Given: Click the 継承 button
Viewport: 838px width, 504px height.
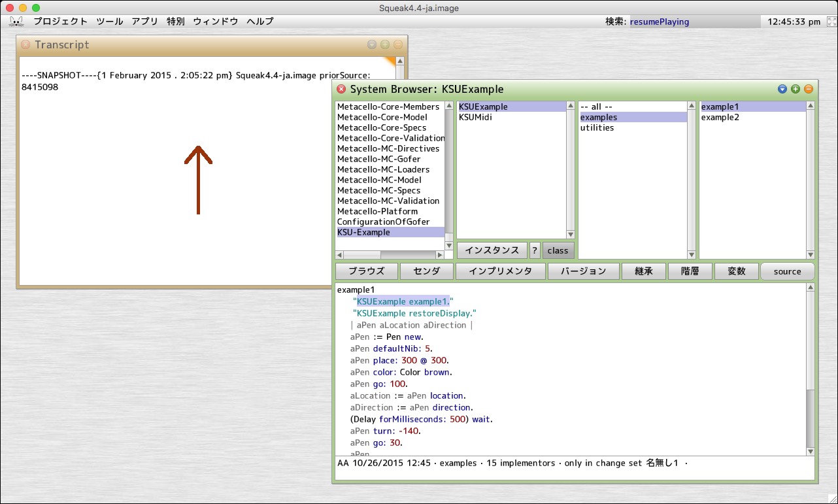Looking at the screenshot, I should pos(643,271).
